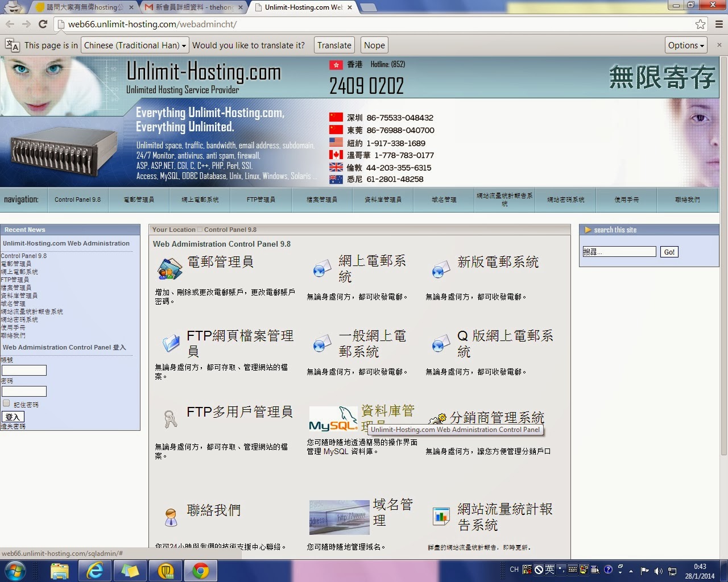Image resolution: width=728 pixels, height=582 pixels.
Task: Open the 網站流量統計報告系統 chart icon
Action: 441,516
